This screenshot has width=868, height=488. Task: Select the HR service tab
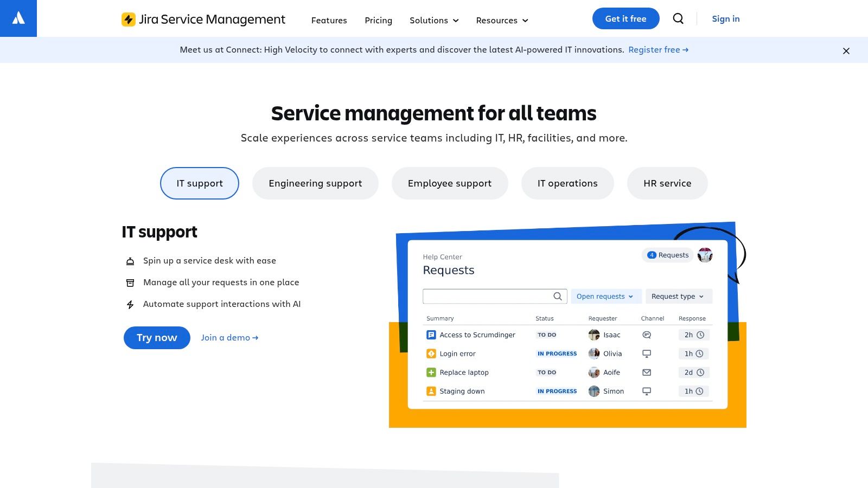click(x=667, y=183)
